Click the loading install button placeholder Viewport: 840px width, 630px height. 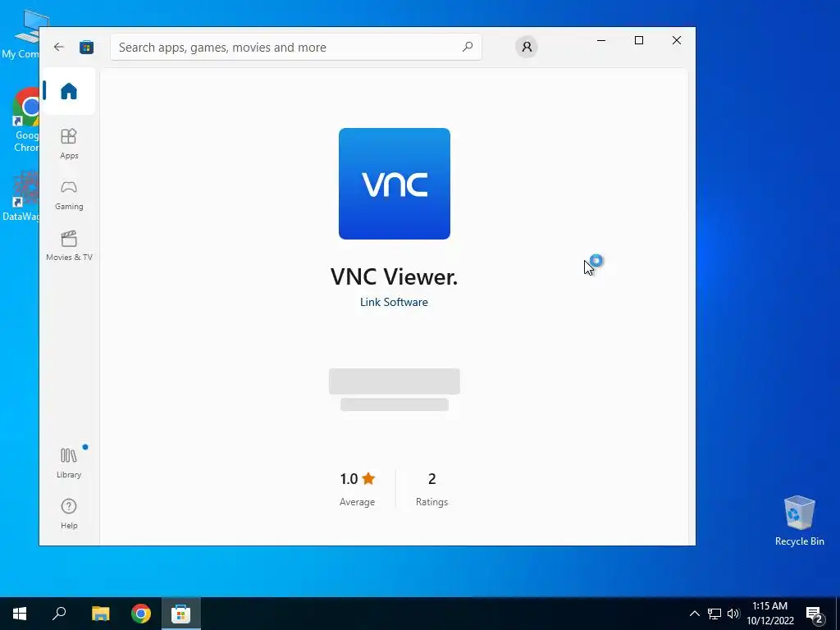coord(395,381)
